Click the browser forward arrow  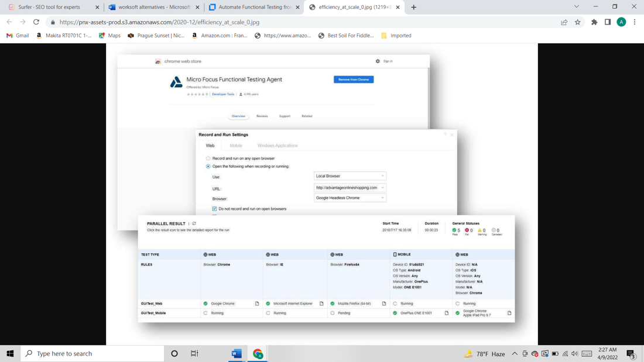point(23,22)
